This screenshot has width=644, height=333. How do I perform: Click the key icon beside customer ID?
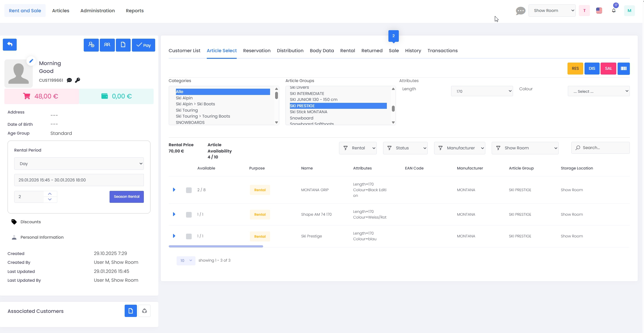(77, 80)
